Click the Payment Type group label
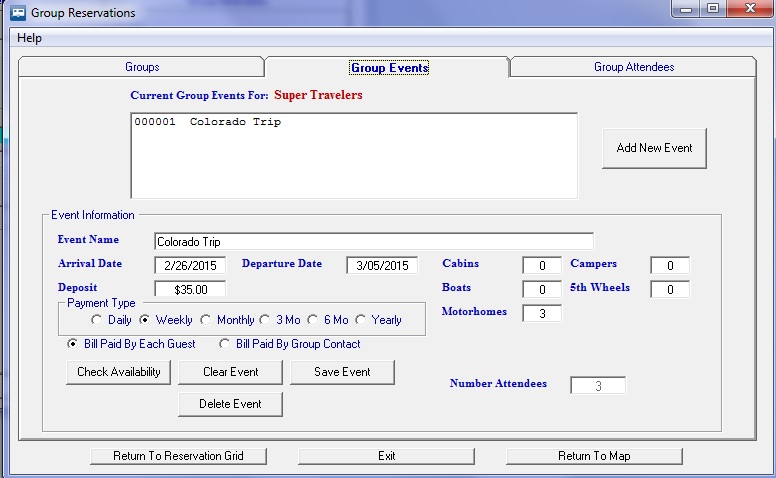 pos(101,303)
